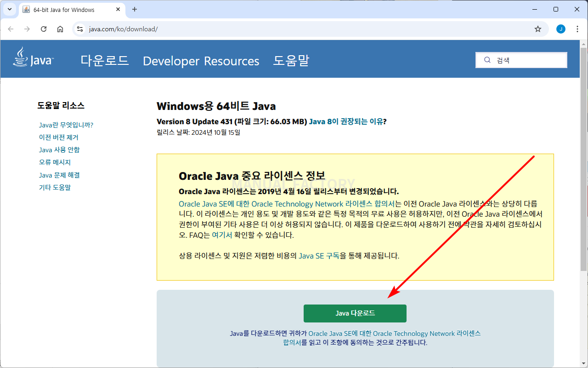Bookmark this page with the star icon
This screenshot has width=588, height=368.
[x=538, y=29]
